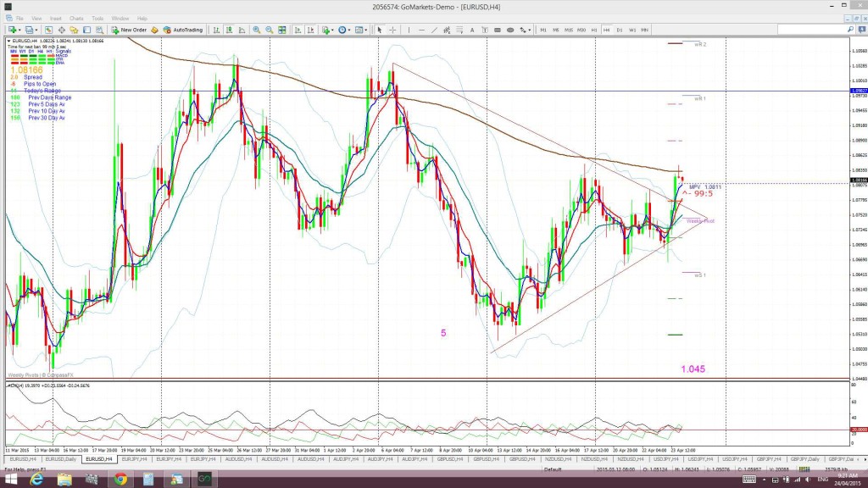The width and height of the screenshot is (868, 488).
Task: Open the Tools menu
Action: (97, 19)
